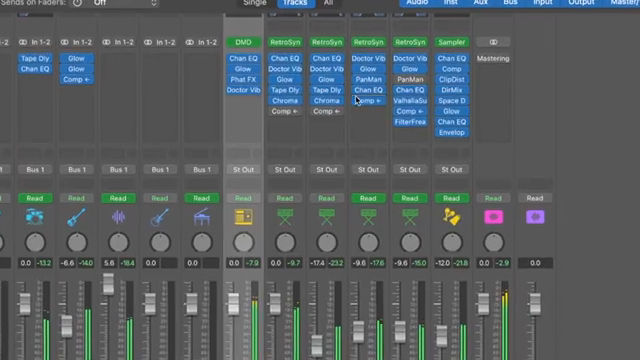Screen dimensions: 640x360
Task: Open the DMD instrument slot
Action: pyautogui.click(x=243, y=42)
